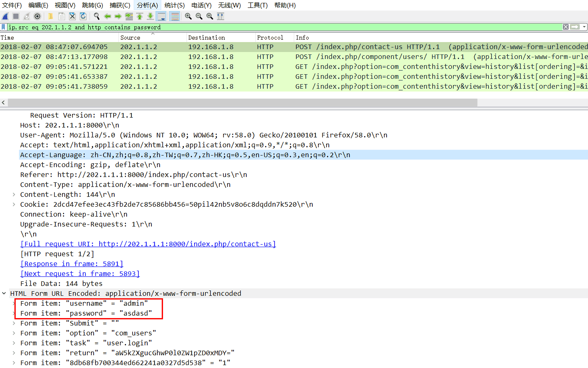The height and width of the screenshot is (368, 588).
Task: Close this capture file icon
Action: coord(72,16)
